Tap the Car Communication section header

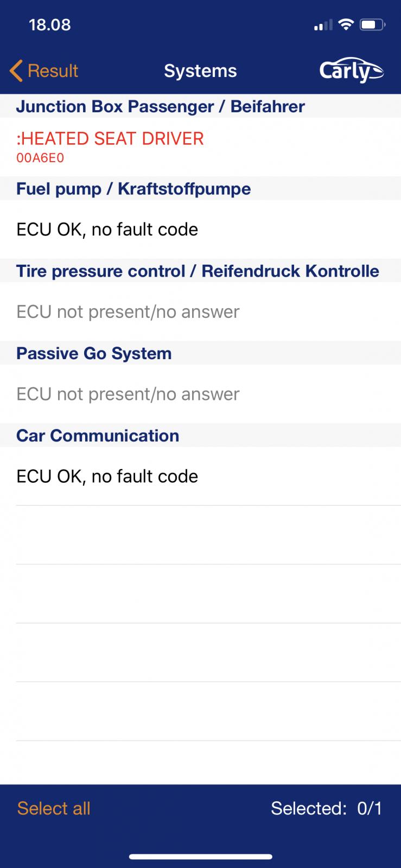[98, 436]
